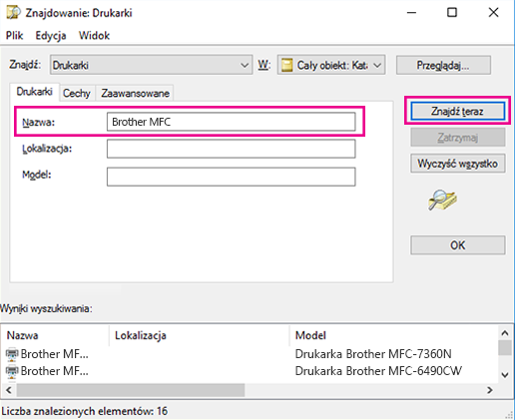This screenshot has height=420, width=515.
Task: Focus the Lokalizacja input field
Action: click(x=231, y=149)
